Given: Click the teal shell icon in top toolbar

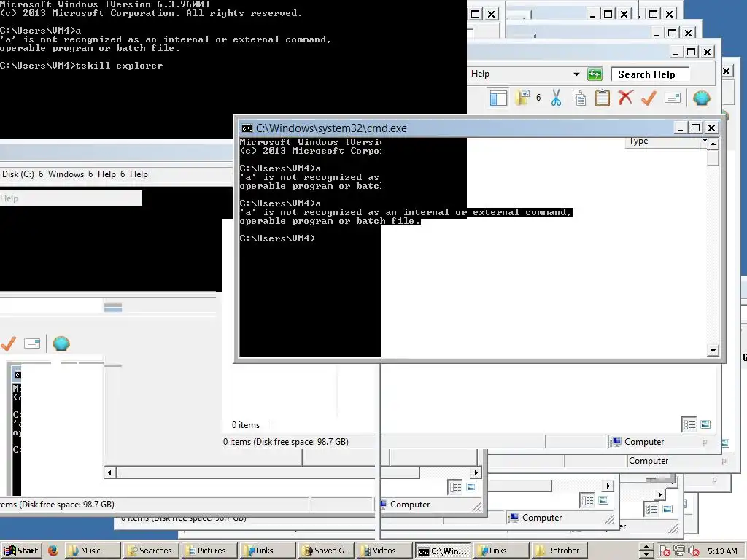Looking at the screenshot, I should coord(701,98).
